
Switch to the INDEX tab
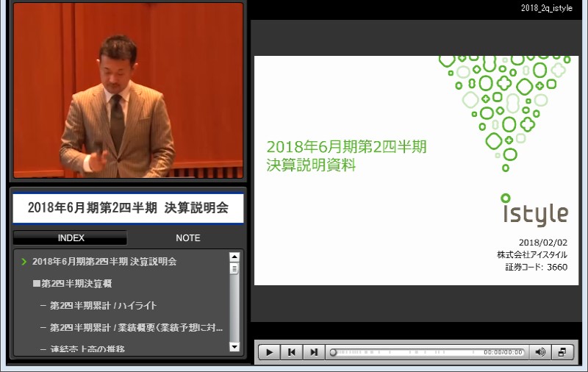tap(71, 237)
